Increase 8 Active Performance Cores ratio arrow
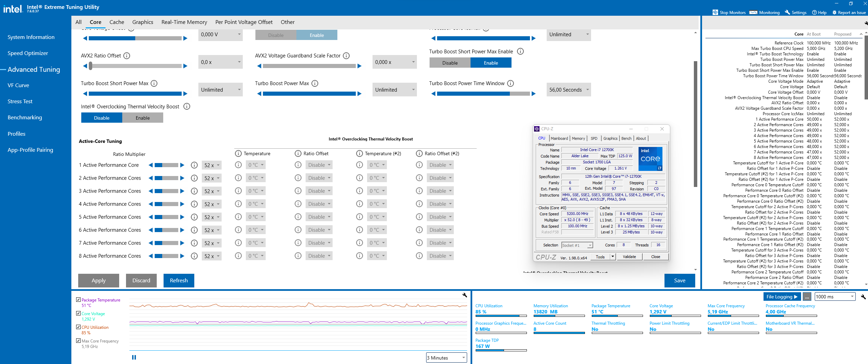 [182, 256]
